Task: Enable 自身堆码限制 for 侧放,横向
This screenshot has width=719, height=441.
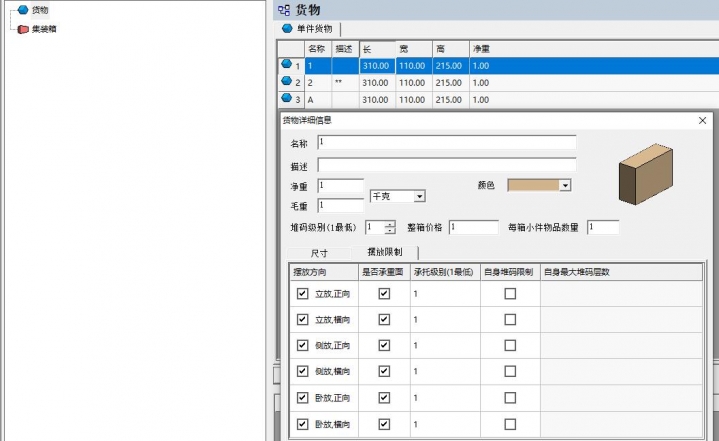Action: point(510,371)
